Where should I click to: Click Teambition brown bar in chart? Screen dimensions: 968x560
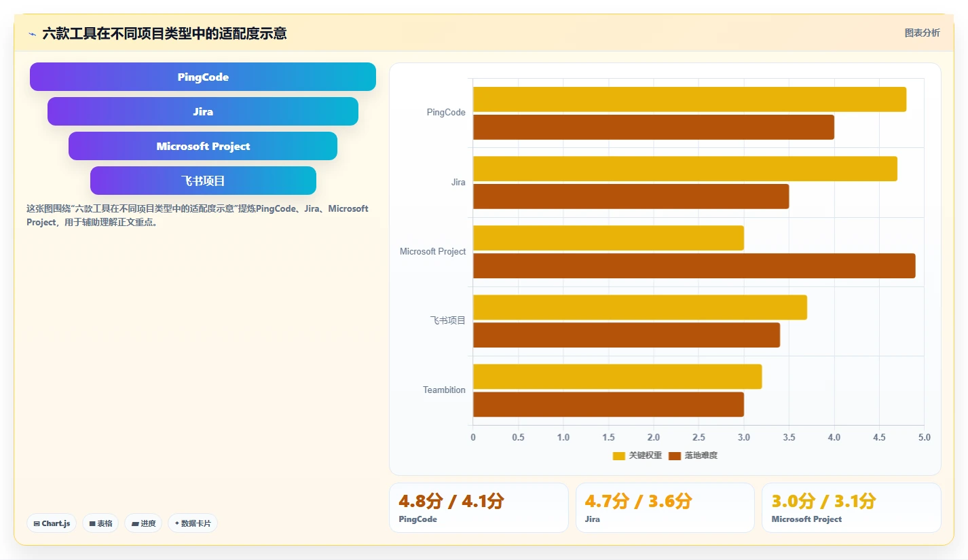tap(608, 404)
